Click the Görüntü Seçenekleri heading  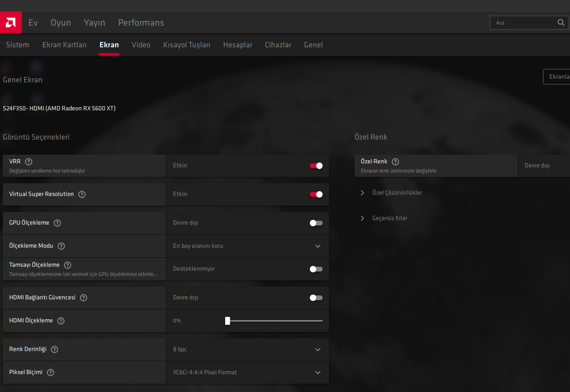36,137
